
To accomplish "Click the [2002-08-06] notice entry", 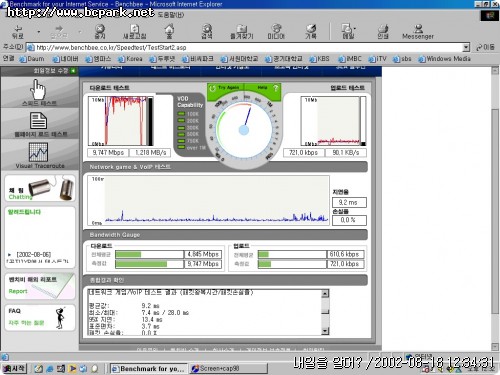I will click(34, 254).
